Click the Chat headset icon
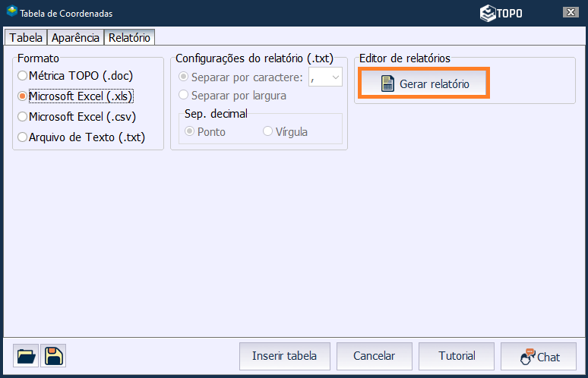The height and width of the screenshot is (378, 588). click(x=528, y=357)
